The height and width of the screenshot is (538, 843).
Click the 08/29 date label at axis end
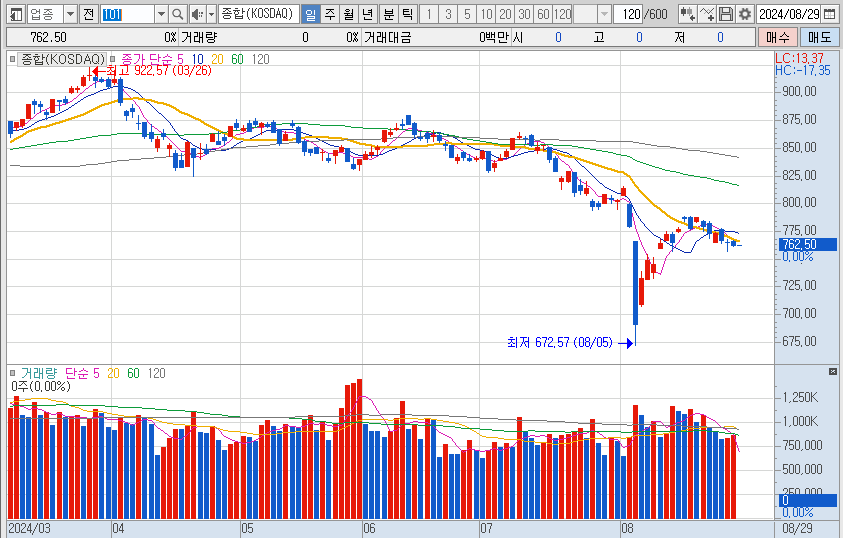pos(797,528)
